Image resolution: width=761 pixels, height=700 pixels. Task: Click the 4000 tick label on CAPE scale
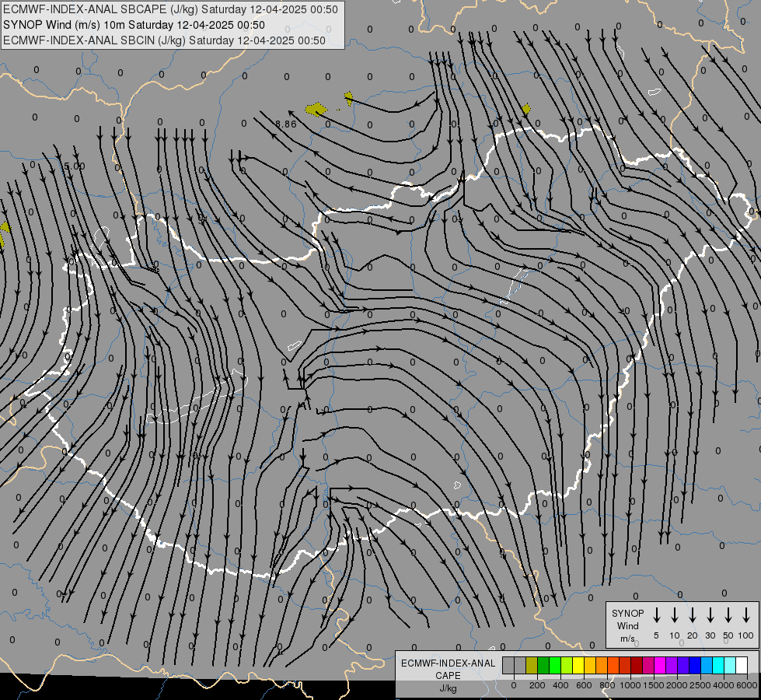pos(724,685)
